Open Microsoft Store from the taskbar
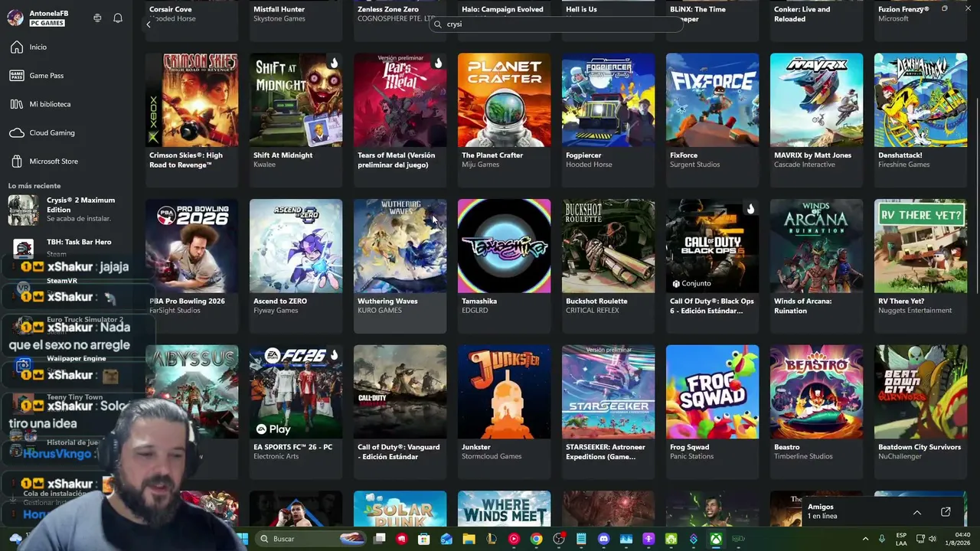Image resolution: width=980 pixels, height=551 pixels. tap(424, 539)
